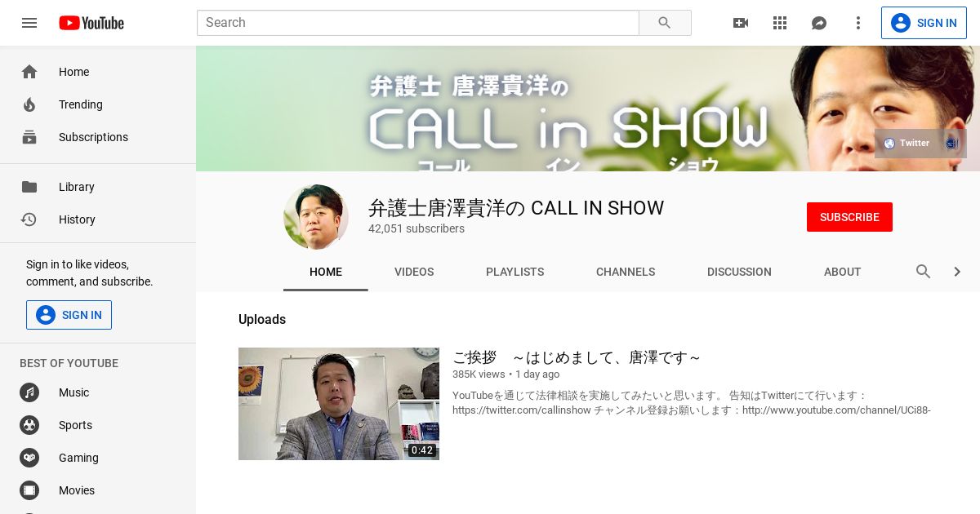This screenshot has height=514, width=980.
Task: Show more channel tabs with right chevron
Action: click(957, 272)
